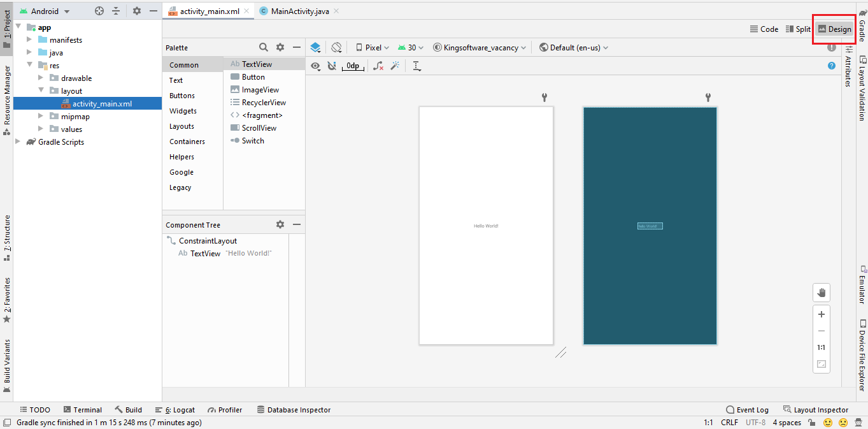
Task: Click the Infer Constraints magic wand icon
Action: point(395,66)
